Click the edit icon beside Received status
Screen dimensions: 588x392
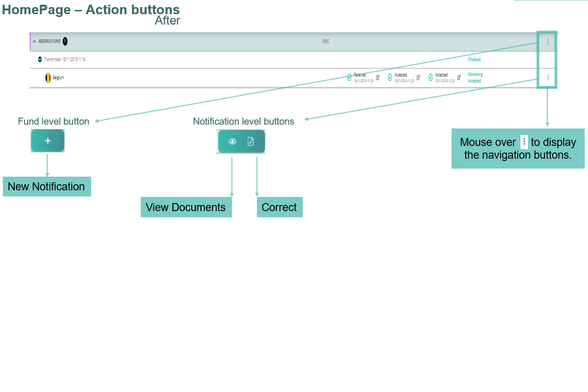377,77
